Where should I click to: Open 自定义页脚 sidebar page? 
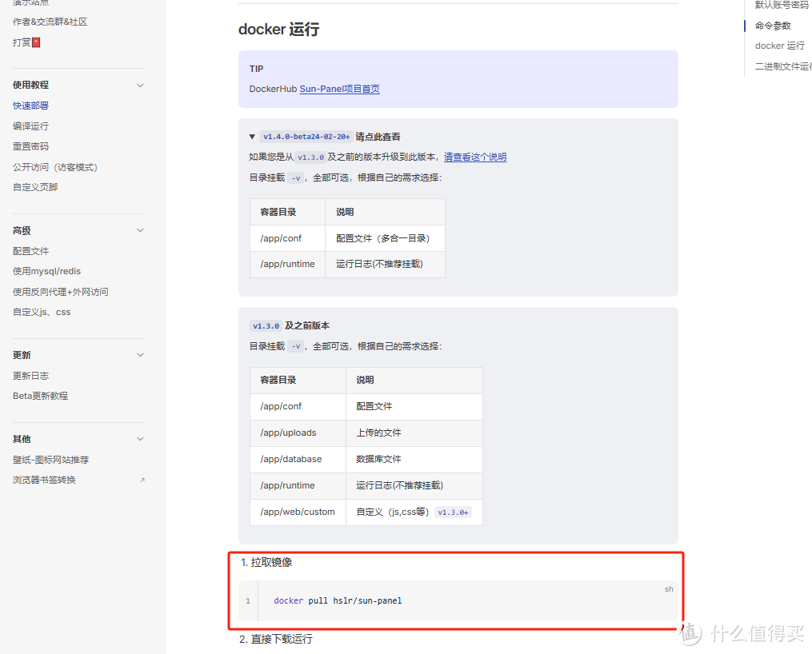(35, 187)
